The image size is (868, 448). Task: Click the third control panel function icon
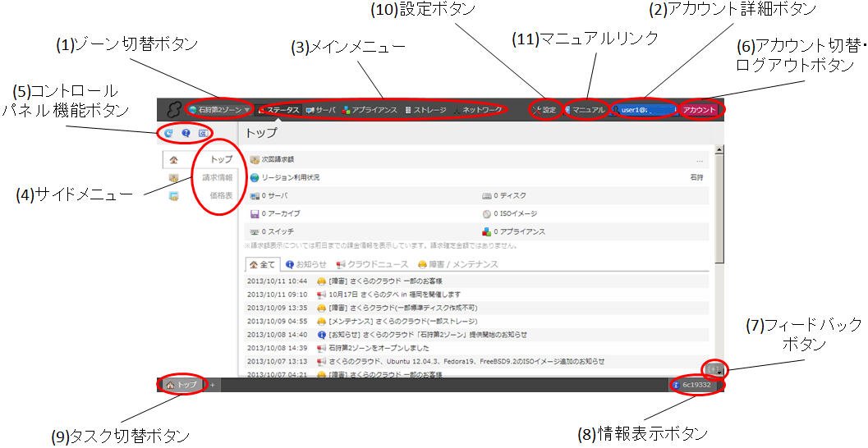[x=203, y=133]
